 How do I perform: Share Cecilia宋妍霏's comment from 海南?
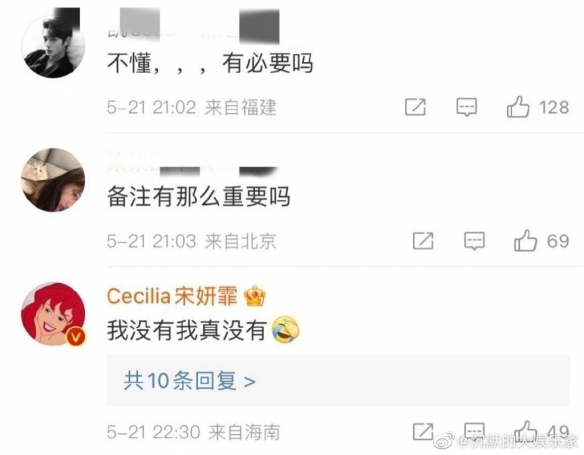(x=423, y=432)
